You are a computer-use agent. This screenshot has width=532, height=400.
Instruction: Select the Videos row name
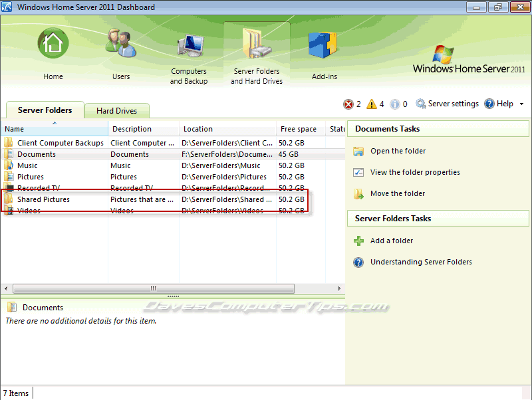point(29,211)
